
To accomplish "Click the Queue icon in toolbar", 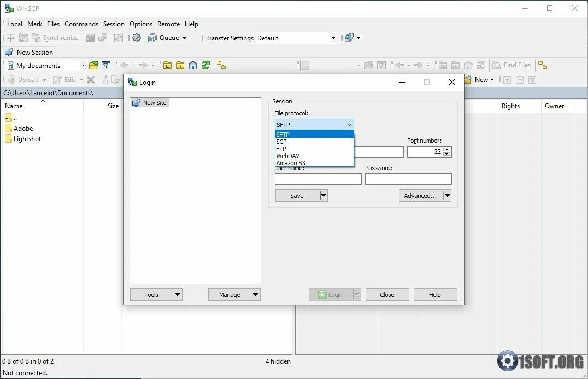I will [x=152, y=38].
